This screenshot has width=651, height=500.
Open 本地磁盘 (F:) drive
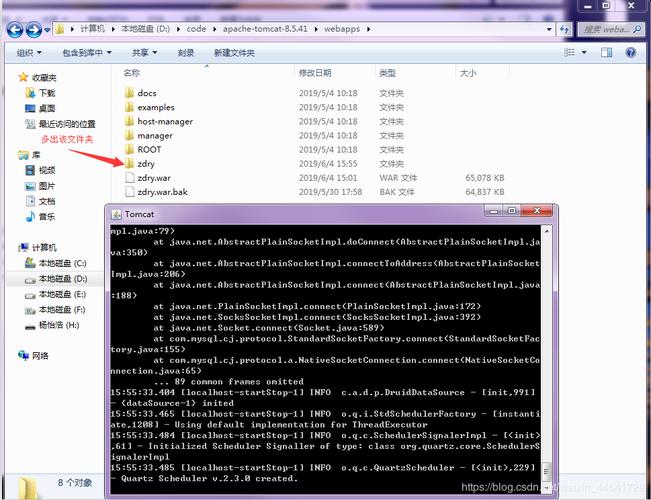pyautogui.click(x=62, y=309)
